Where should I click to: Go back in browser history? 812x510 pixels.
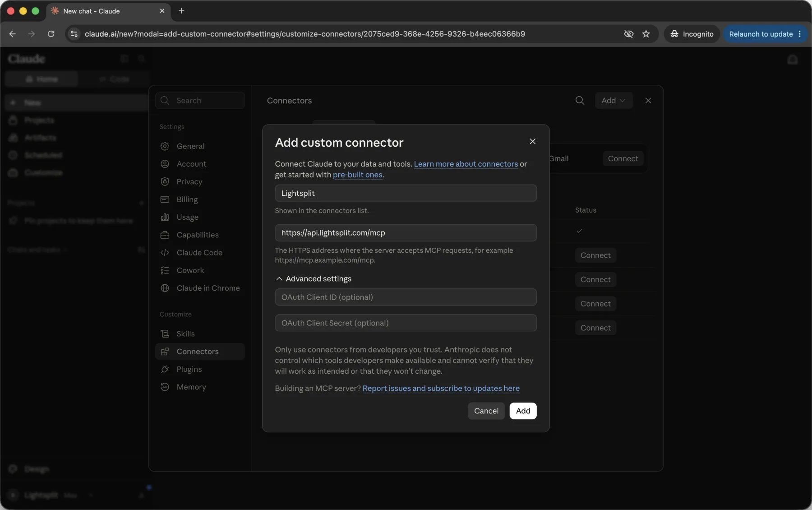12,34
